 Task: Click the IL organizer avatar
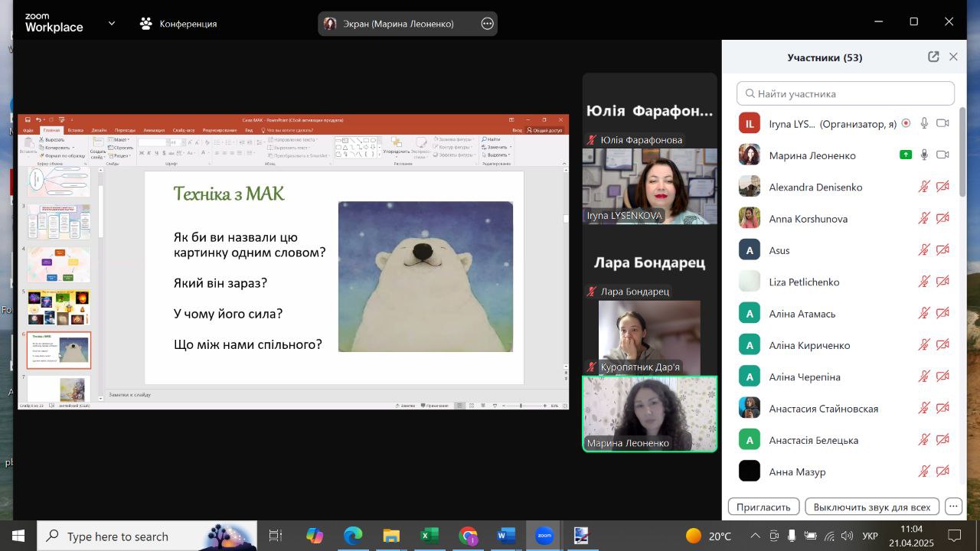(x=750, y=123)
